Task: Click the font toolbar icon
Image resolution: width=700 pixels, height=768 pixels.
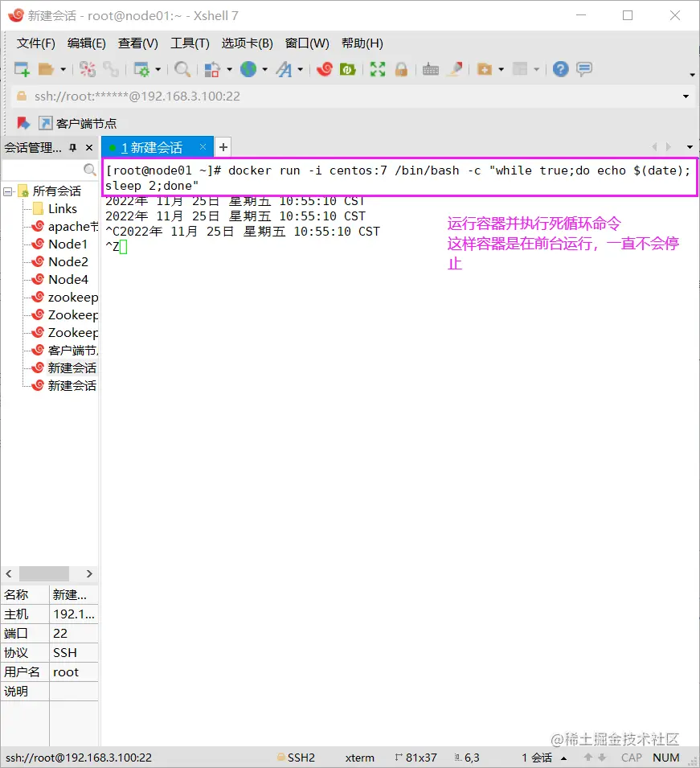Action: coord(284,69)
